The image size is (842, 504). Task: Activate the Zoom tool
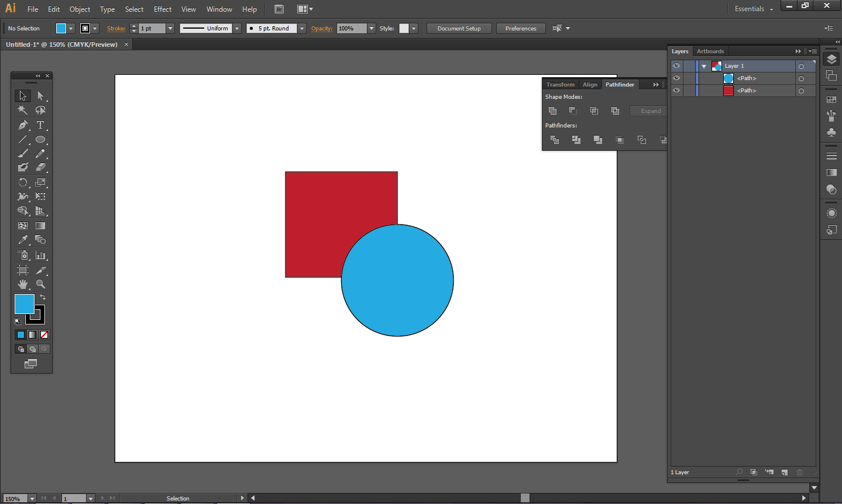tap(40, 284)
